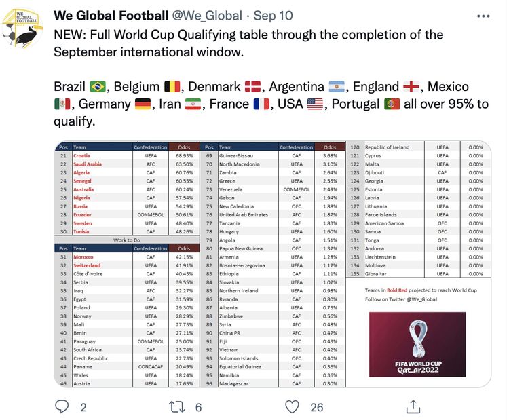Screen dimensions: 509x420
Task: Click the USA flag emoji
Action: [316, 104]
